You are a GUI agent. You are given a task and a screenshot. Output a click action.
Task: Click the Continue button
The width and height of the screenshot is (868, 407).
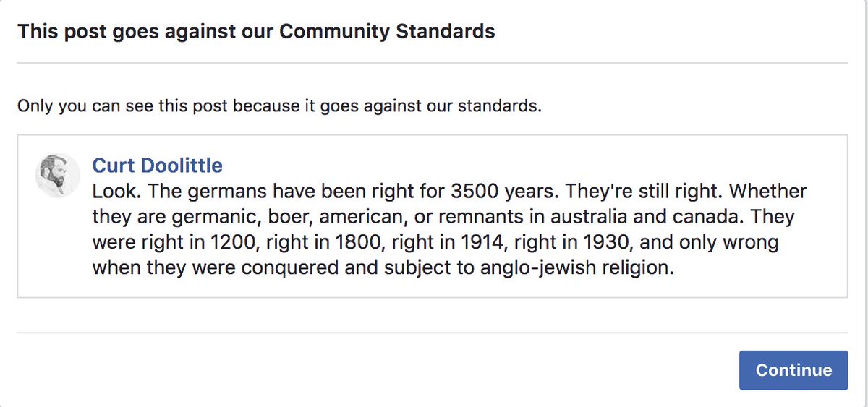pos(793,370)
